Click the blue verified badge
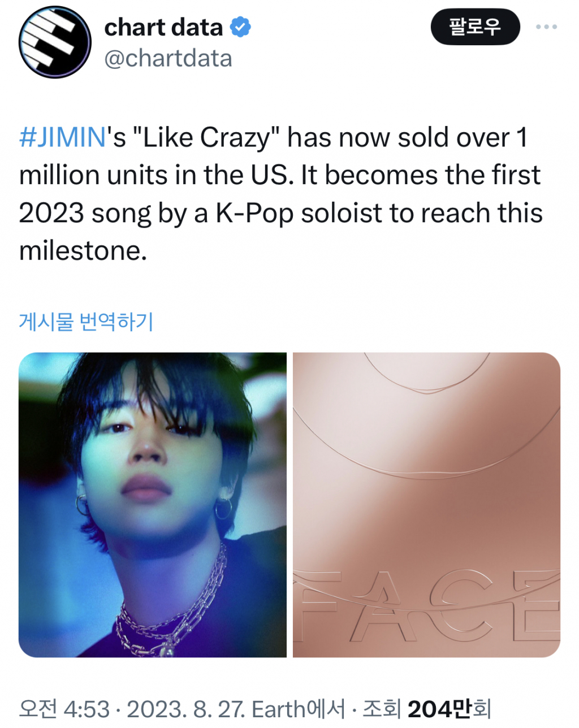 tap(241, 27)
